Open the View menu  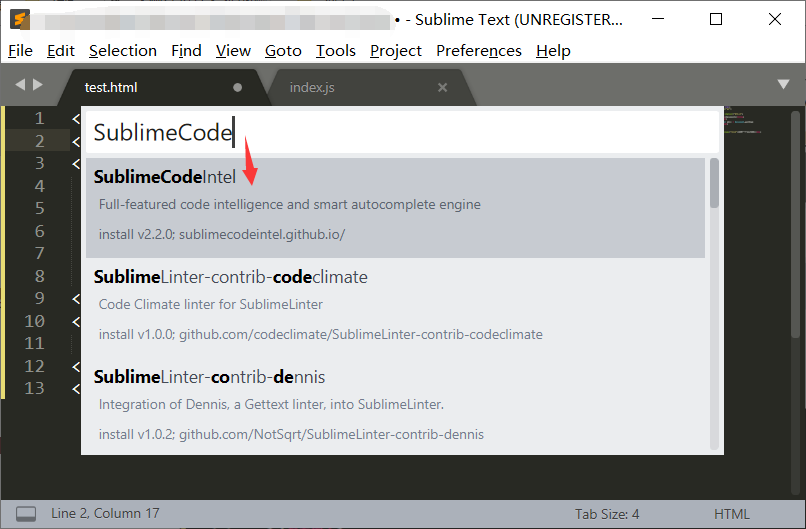tap(233, 51)
